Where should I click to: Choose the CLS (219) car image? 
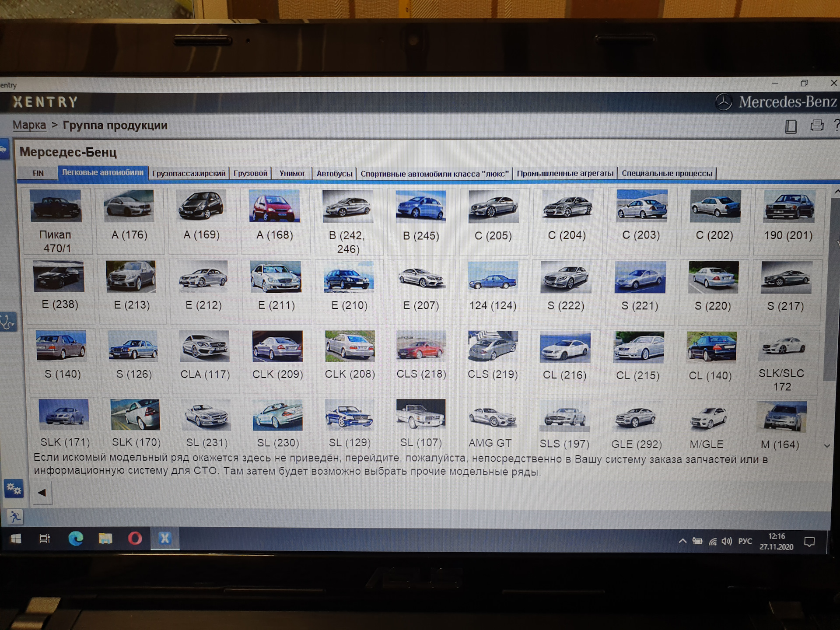(493, 346)
